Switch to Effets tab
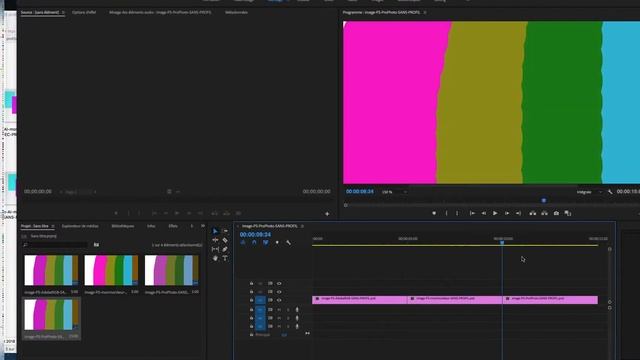640x360 pixels. coord(173,226)
